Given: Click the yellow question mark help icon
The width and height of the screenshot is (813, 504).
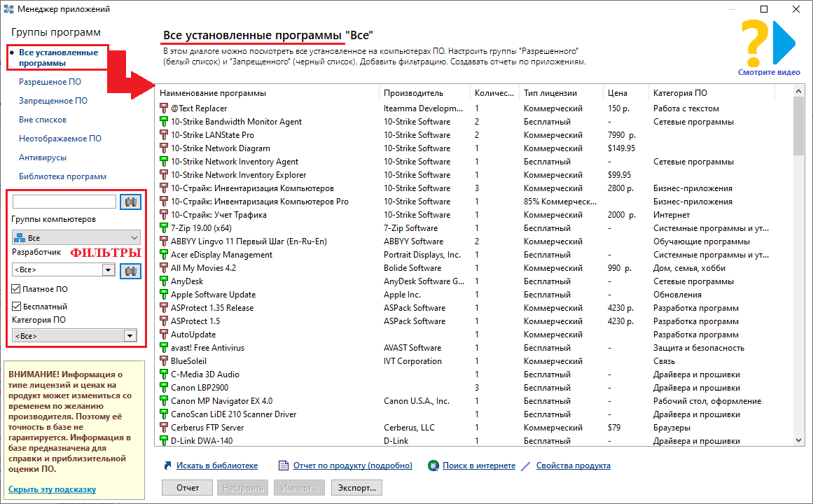Looking at the screenshot, I should coord(755,43).
